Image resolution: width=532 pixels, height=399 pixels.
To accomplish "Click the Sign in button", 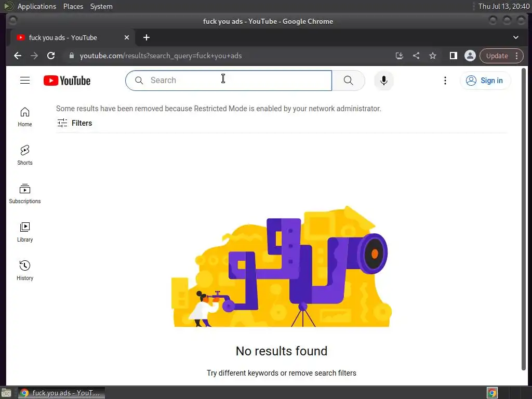I will (x=485, y=81).
